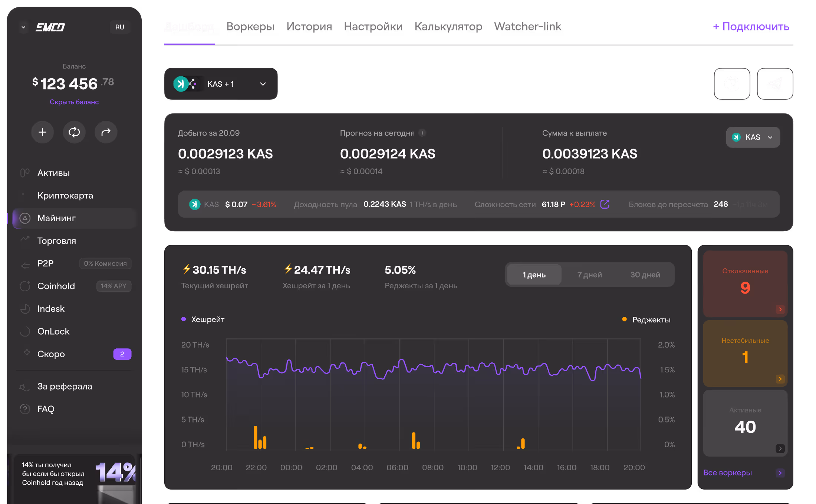816x504 pixels.
Task: Click the 0% Комиссия badge
Action: [x=105, y=263]
